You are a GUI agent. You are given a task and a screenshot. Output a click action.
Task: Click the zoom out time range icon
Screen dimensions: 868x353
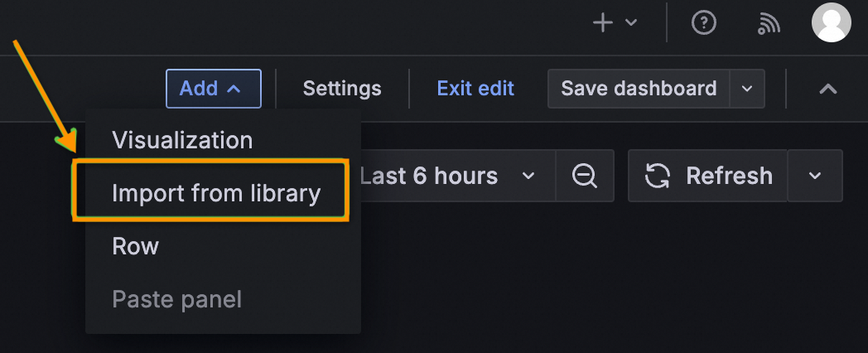(585, 176)
